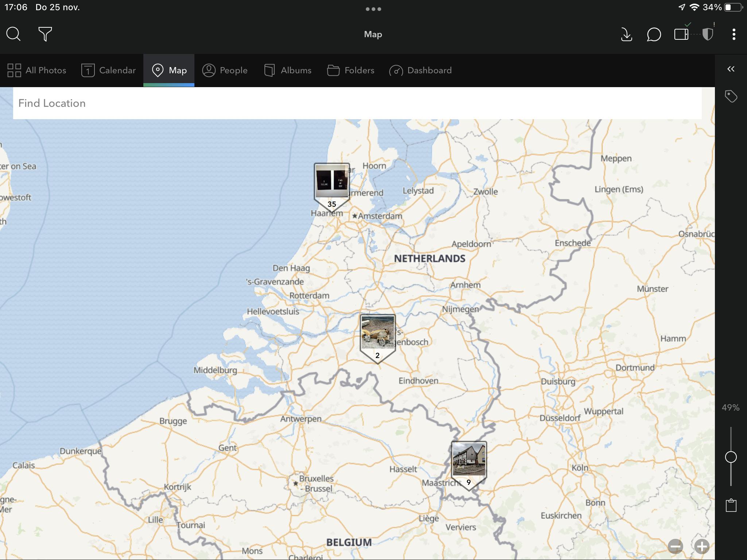This screenshot has width=747, height=560.
Task: Open the filter funnel icon
Action: (x=45, y=34)
